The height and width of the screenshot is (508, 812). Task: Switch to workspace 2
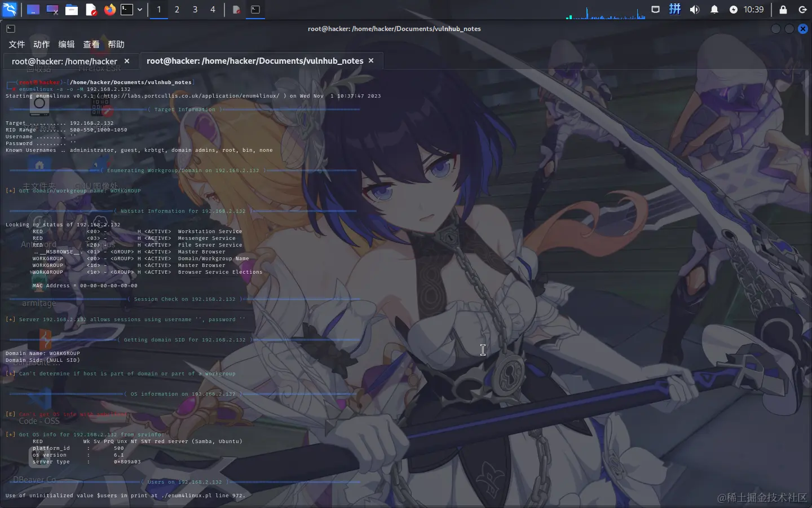(177, 10)
